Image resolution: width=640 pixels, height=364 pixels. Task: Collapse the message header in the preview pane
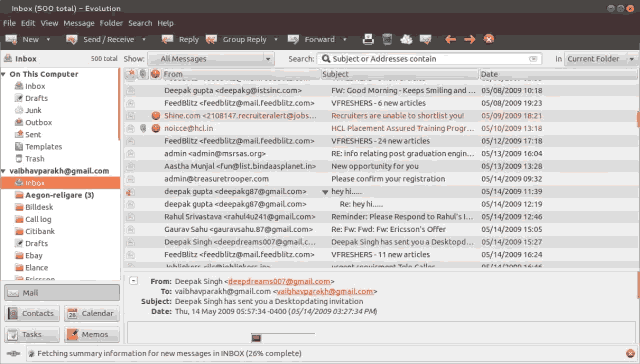pyautogui.click(x=133, y=281)
